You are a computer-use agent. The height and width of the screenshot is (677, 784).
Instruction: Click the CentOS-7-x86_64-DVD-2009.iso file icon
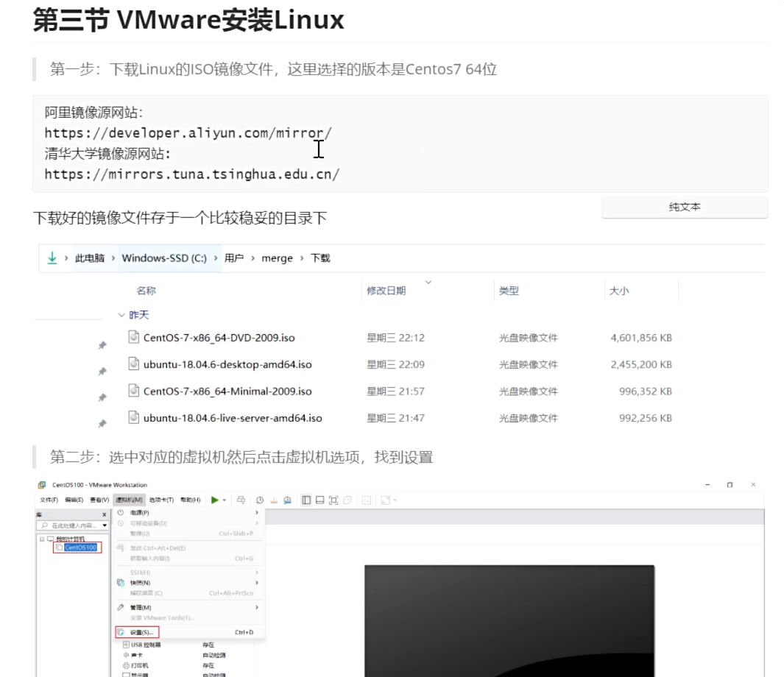pyautogui.click(x=133, y=337)
